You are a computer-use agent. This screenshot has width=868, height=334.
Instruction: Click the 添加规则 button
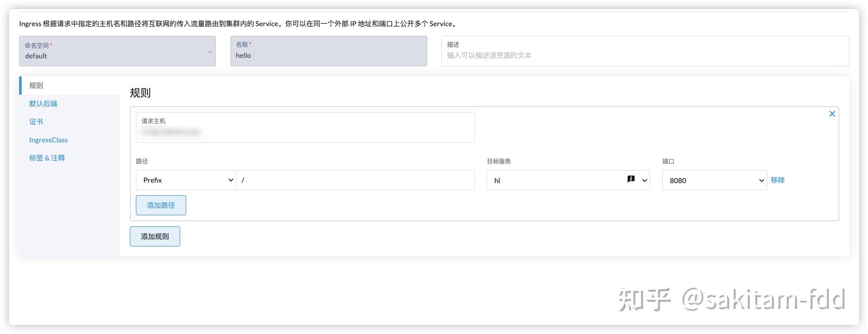coord(155,236)
